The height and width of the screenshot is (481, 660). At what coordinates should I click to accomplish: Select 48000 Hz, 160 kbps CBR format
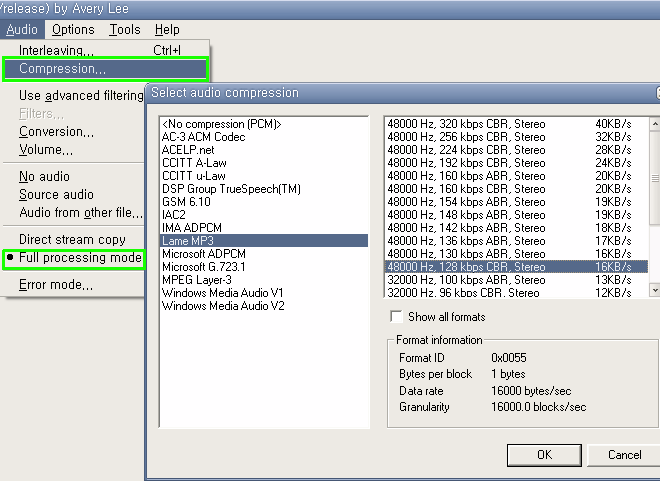pos(517,189)
